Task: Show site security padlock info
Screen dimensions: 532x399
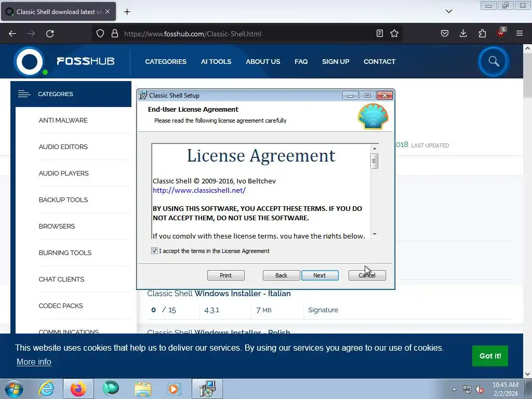Action: (115, 34)
